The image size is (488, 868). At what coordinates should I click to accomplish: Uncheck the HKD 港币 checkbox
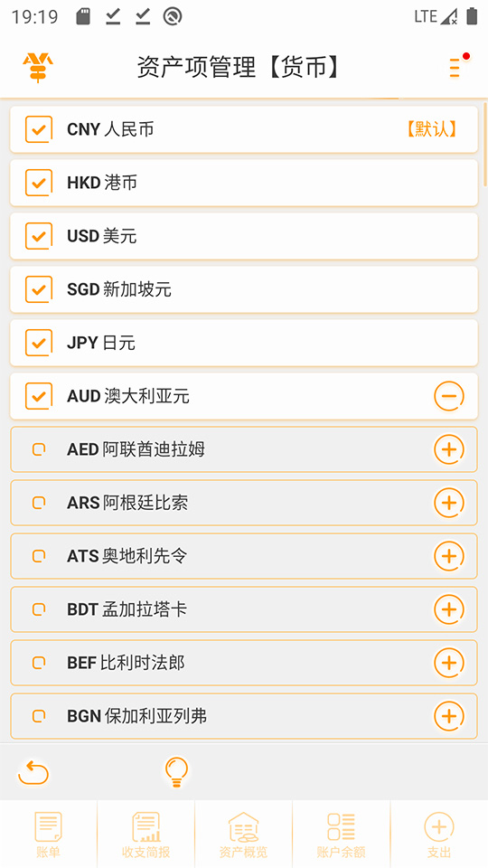[39, 183]
